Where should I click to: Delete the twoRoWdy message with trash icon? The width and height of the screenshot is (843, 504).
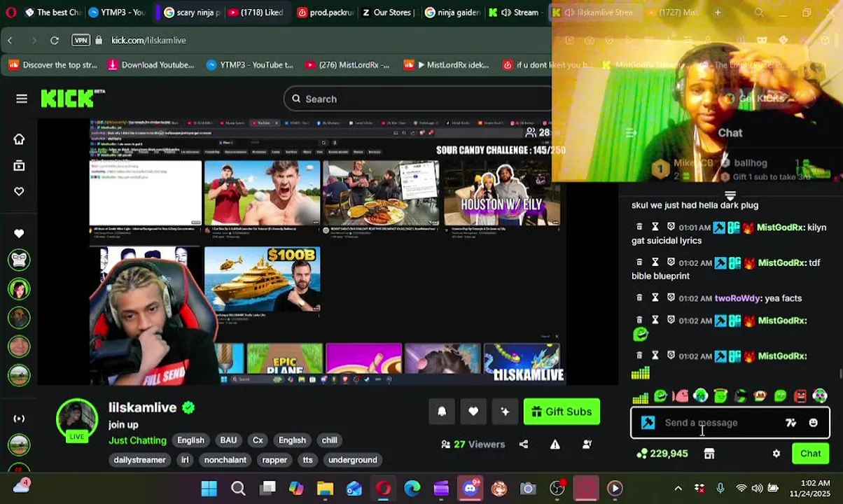tap(639, 298)
